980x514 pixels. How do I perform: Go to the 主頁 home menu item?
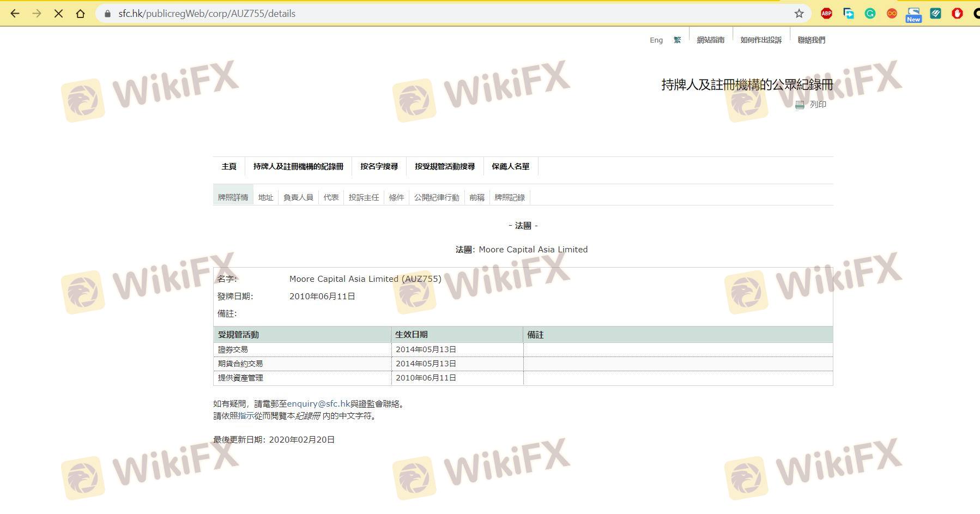coord(229,166)
